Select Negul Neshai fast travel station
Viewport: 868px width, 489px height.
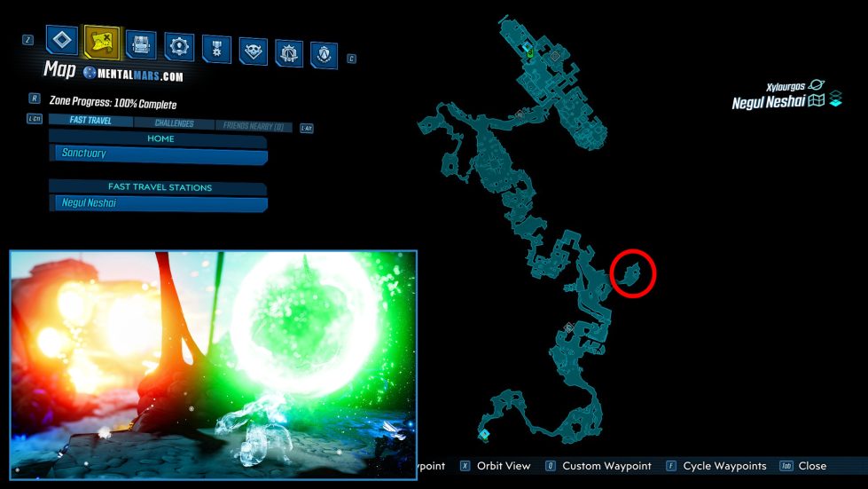tap(159, 203)
